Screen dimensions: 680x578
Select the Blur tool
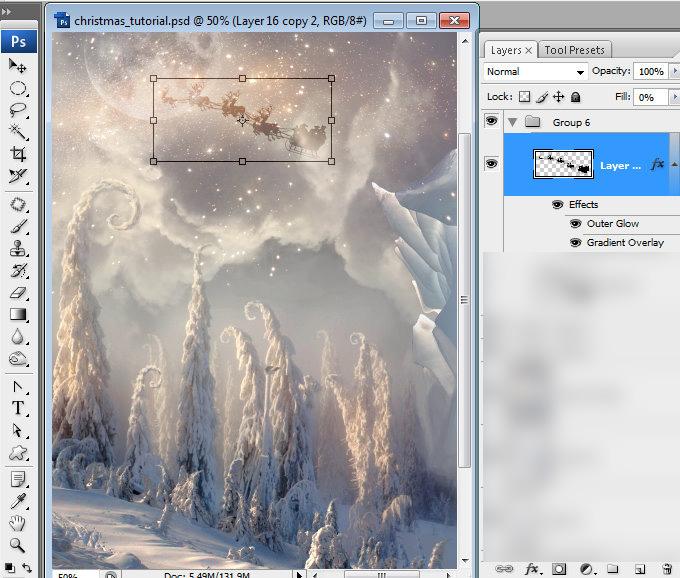[x=17, y=336]
